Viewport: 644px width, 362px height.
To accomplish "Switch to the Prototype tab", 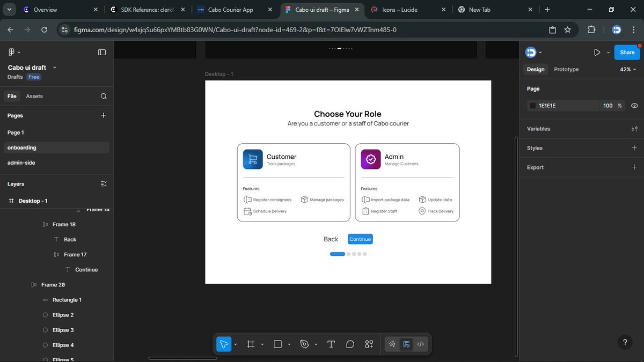I will point(566,69).
